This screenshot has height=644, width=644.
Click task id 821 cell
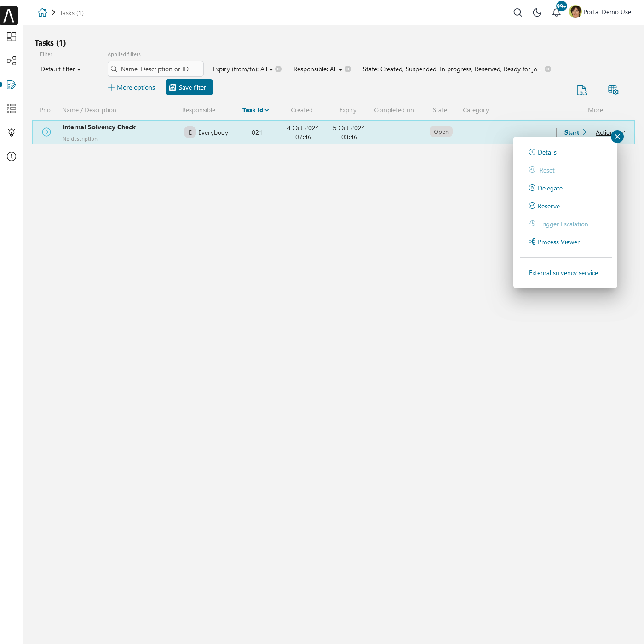pyautogui.click(x=257, y=132)
